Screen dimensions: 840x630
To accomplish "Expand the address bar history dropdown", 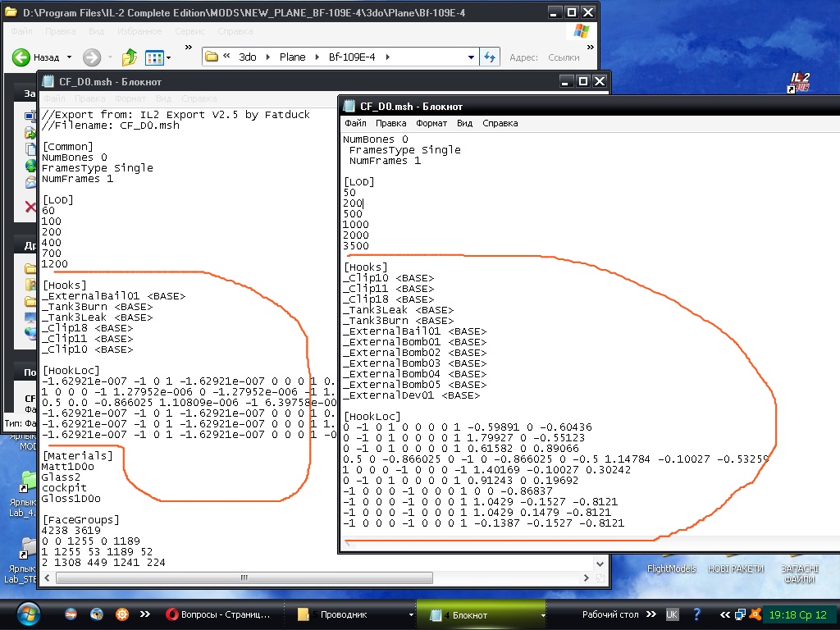I will pyautogui.click(x=471, y=57).
